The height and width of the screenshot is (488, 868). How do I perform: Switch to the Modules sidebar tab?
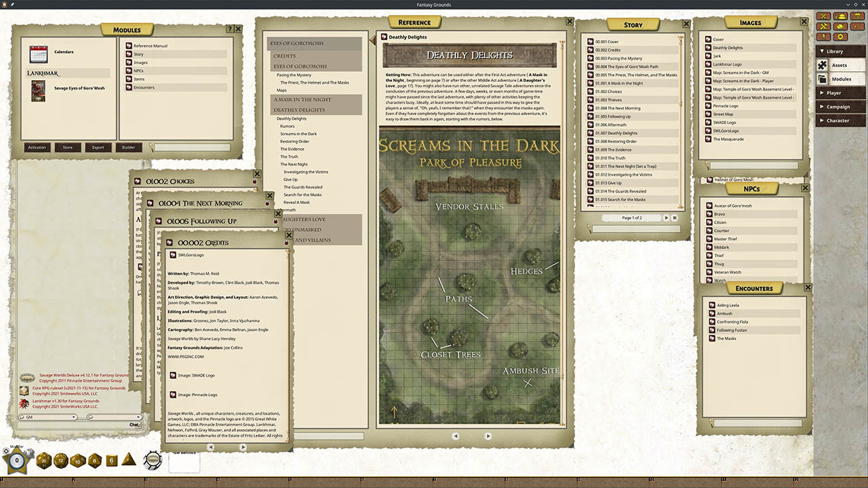841,79
